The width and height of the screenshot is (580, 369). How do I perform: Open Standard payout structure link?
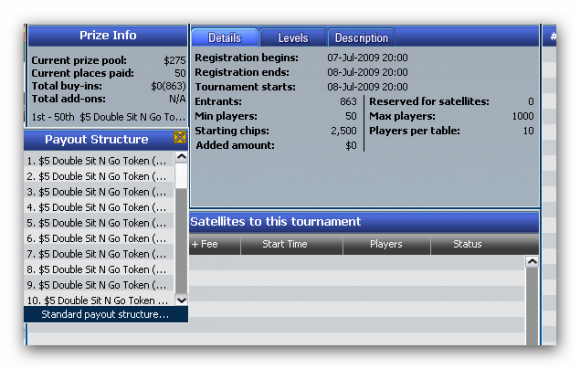[x=105, y=314]
